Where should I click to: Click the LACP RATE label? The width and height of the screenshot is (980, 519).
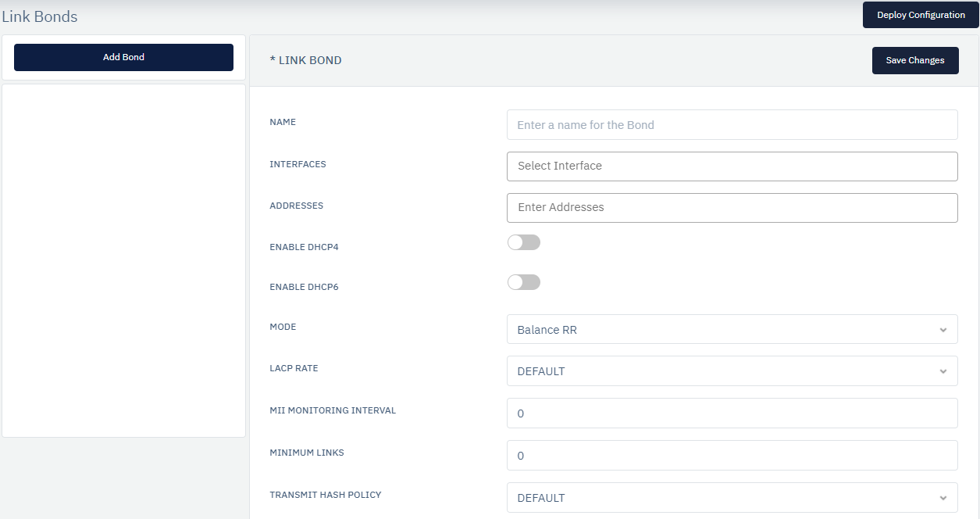pos(294,368)
